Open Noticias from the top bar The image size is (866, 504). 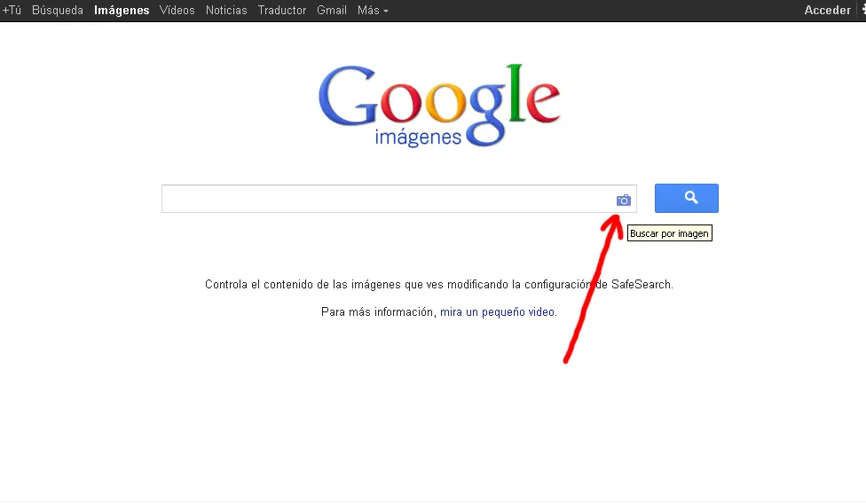(226, 10)
